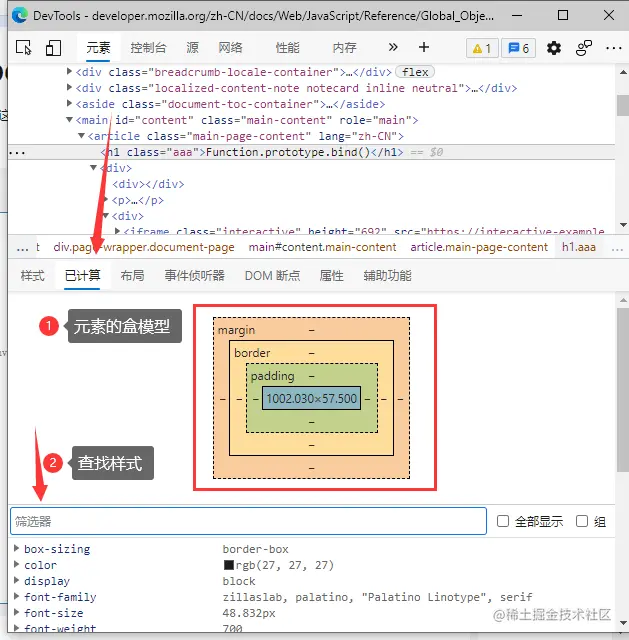Screen dimensions: 629x640
Task: Enable the 全部显示 checkbox
Action: click(503, 521)
